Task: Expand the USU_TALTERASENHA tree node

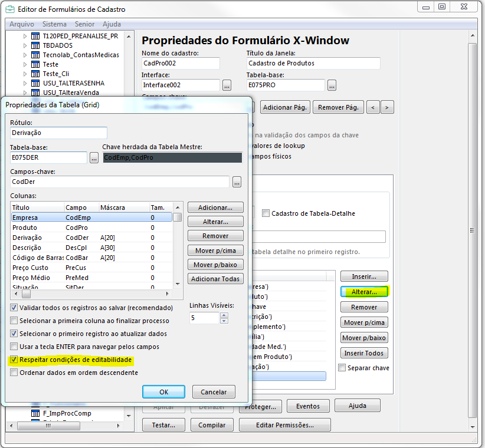Action: 25,83
